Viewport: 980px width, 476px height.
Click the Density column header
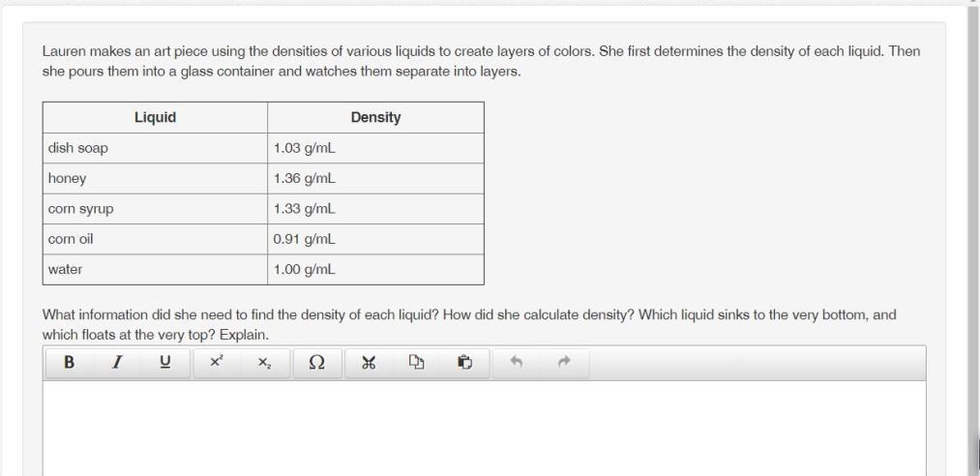(x=375, y=118)
